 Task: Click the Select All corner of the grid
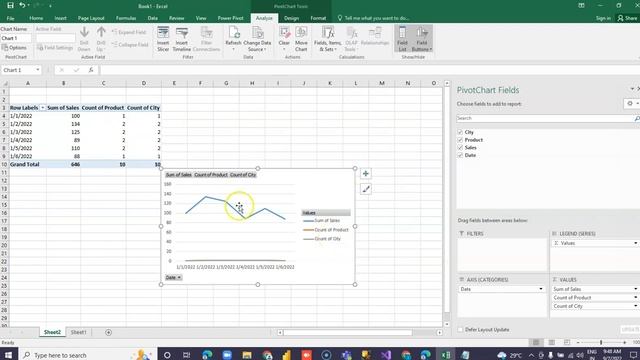coord(4,83)
